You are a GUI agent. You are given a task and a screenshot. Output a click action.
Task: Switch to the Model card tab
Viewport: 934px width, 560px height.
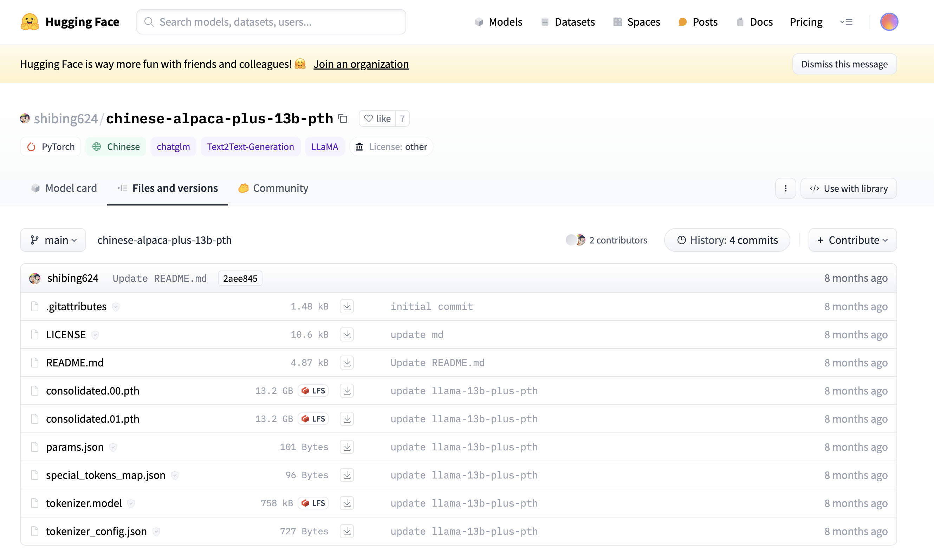tap(64, 188)
